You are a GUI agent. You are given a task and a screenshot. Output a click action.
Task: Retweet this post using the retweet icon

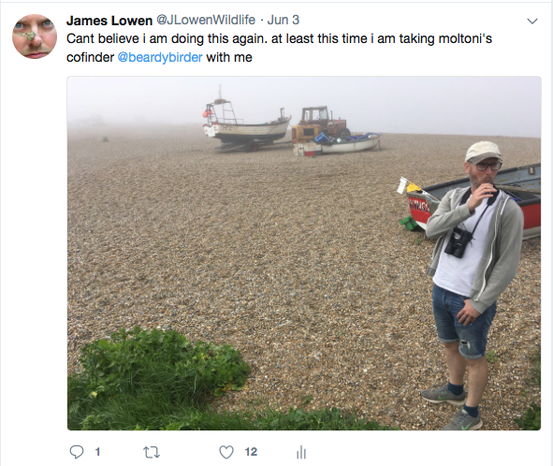(x=151, y=452)
